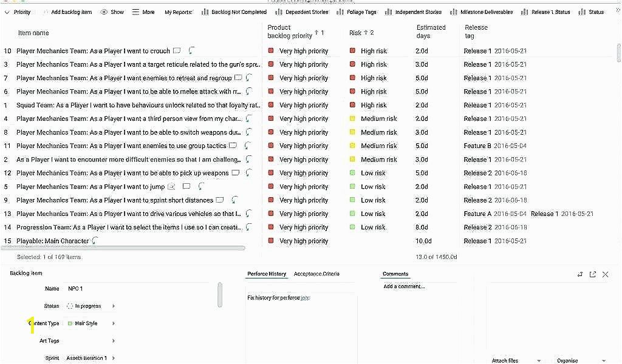
Task: Click comment icon on pick up weapons row
Action: pyautogui.click(x=235, y=173)
